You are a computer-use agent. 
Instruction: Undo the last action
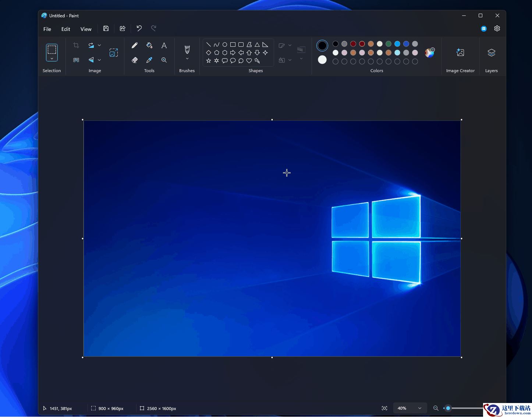tap(139, 28)
